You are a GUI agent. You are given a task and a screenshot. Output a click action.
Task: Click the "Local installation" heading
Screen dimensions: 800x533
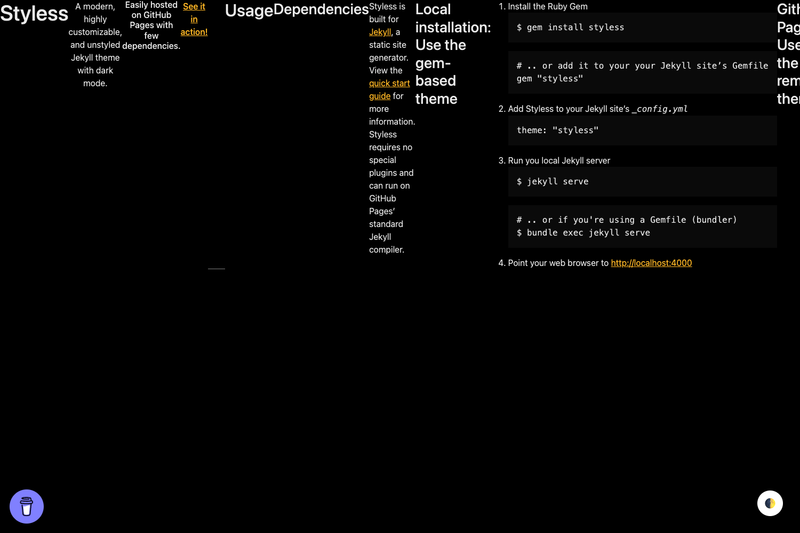tap(453, 54)
